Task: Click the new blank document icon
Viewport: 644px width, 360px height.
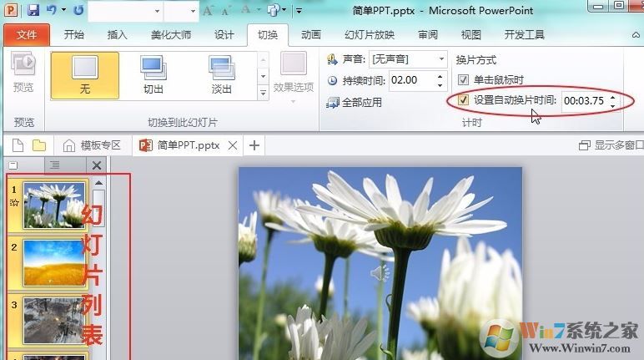Action: (18, 145)
